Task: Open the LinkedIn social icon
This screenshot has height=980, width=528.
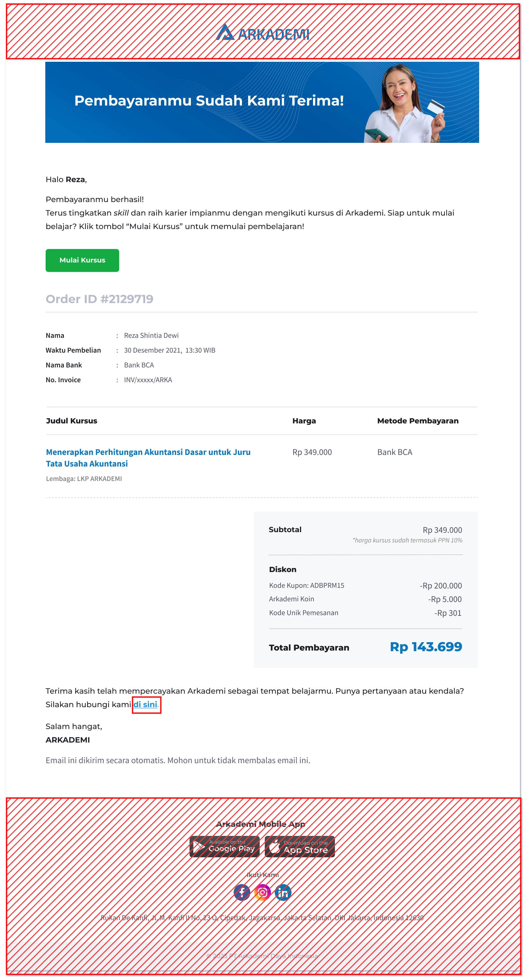Action: (x=283, y=892)
